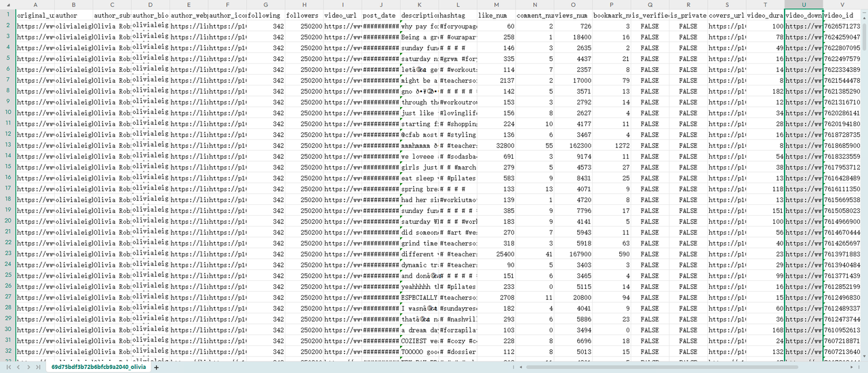Open the 69d75bdf3b72b6bfcb9a2040_olivia sheet tab
The height and width of the screenshot is (373, 868).
(98, 367)
